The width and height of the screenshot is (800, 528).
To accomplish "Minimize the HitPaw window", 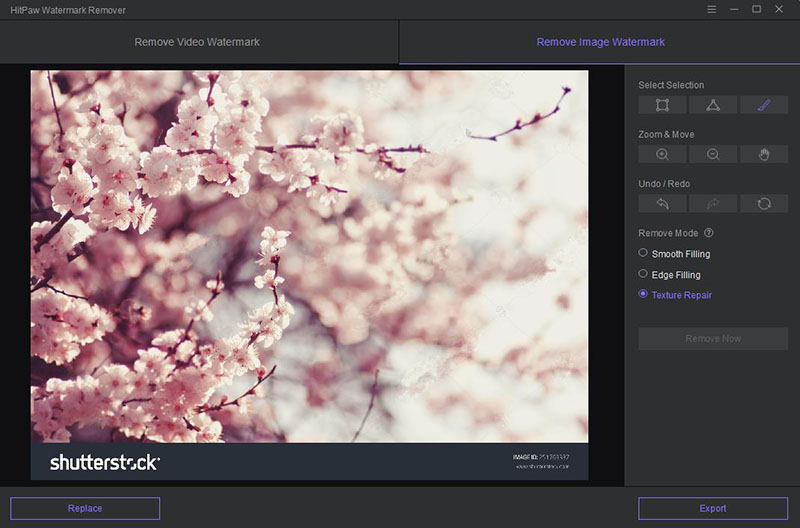I will click(734, 9).
